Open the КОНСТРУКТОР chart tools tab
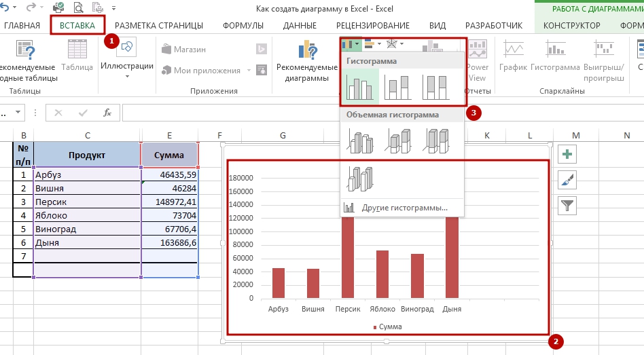644x355 pixels. click(x=571, y=26)
